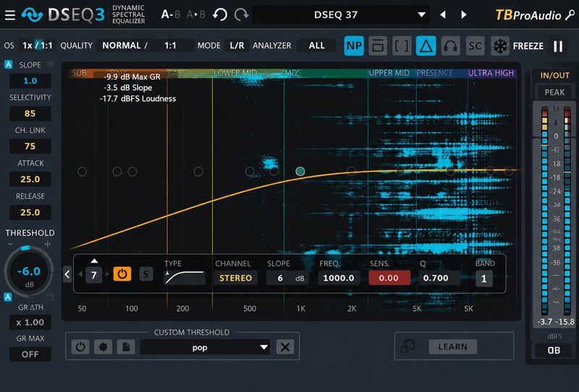Edit SELECTIVITY value 85
The image size is (579, 392).
30,114
